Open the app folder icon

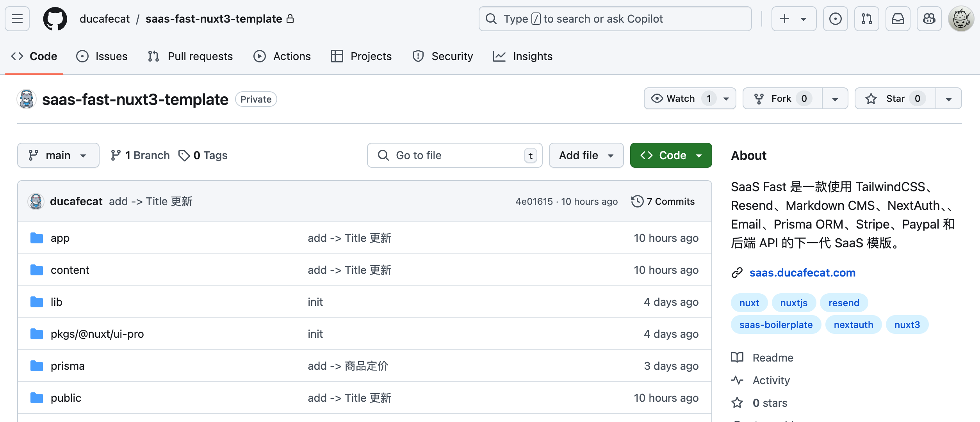point(37,238)
